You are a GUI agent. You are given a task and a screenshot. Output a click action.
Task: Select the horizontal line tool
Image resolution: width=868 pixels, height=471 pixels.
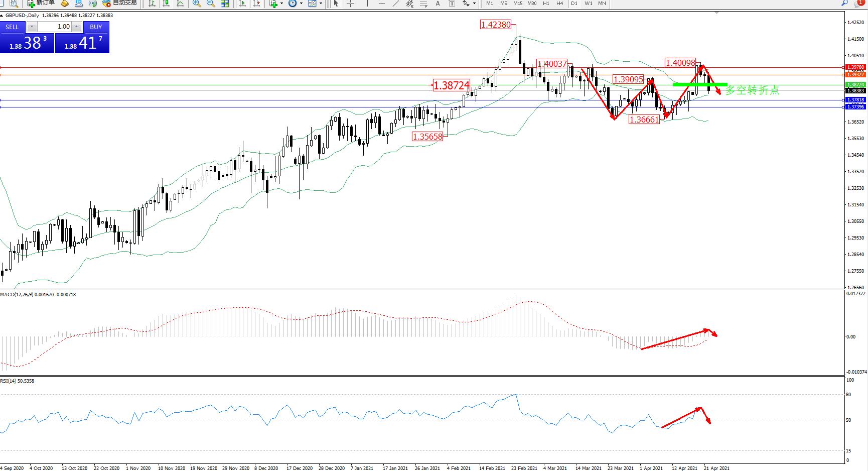[x=382, y=4]
